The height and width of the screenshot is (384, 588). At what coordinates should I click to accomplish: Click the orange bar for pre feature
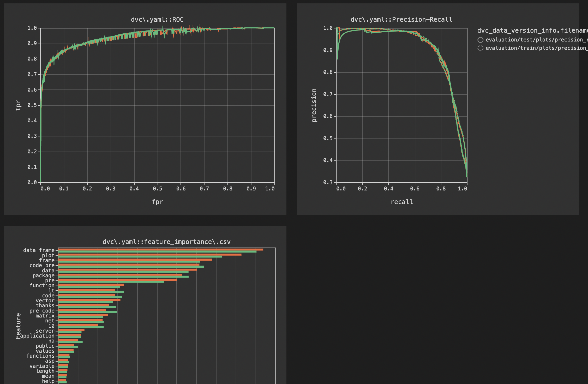click(x=117, y=280)
